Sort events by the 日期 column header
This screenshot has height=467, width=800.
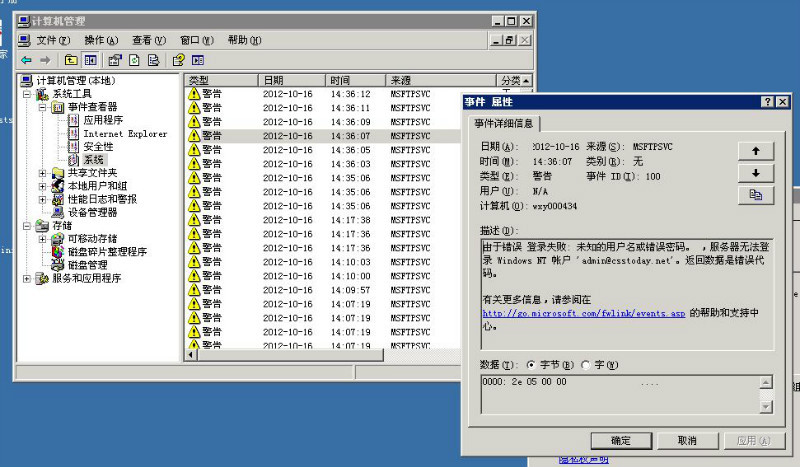tap(290, 80)
